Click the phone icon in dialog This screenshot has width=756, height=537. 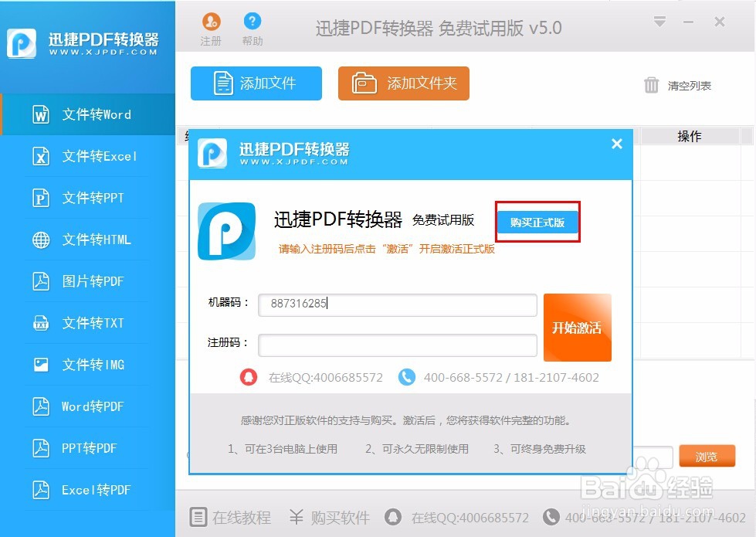coord(407,377)
